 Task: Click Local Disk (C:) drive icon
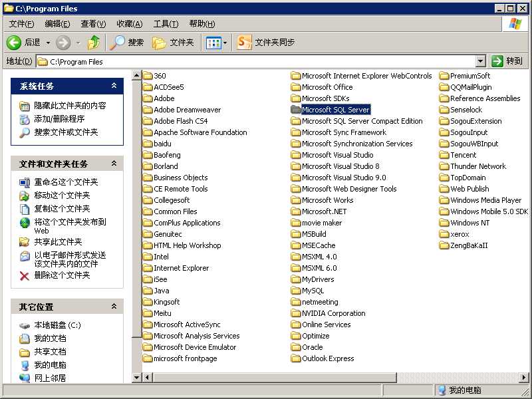tap(25, 326)
